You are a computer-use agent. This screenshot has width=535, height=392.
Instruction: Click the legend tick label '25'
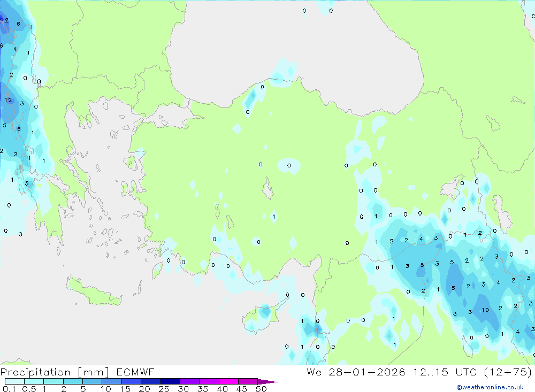tap(164, 389)
